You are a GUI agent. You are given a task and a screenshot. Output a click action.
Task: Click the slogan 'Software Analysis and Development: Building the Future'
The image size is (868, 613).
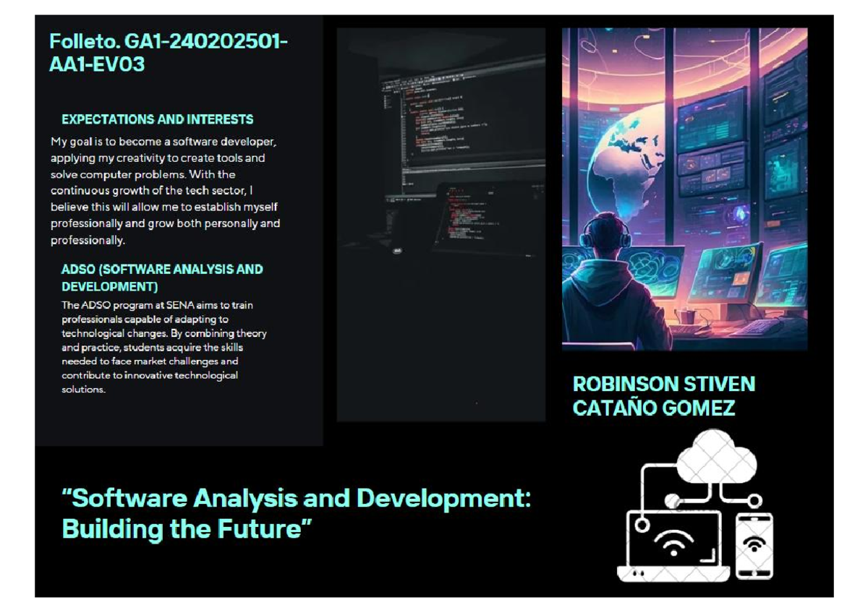tap(297, 514)
